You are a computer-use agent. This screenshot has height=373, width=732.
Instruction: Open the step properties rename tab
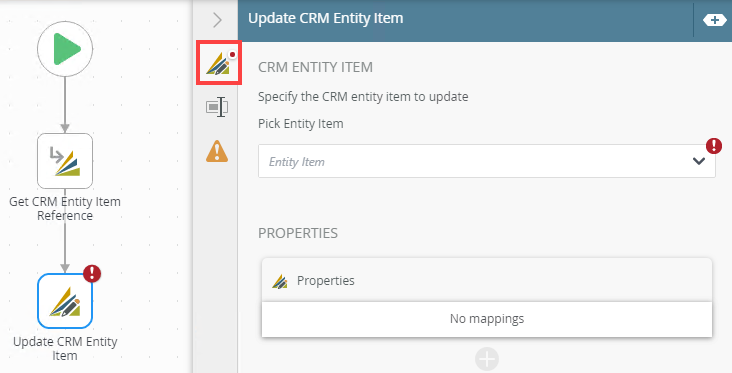[217, 107]
